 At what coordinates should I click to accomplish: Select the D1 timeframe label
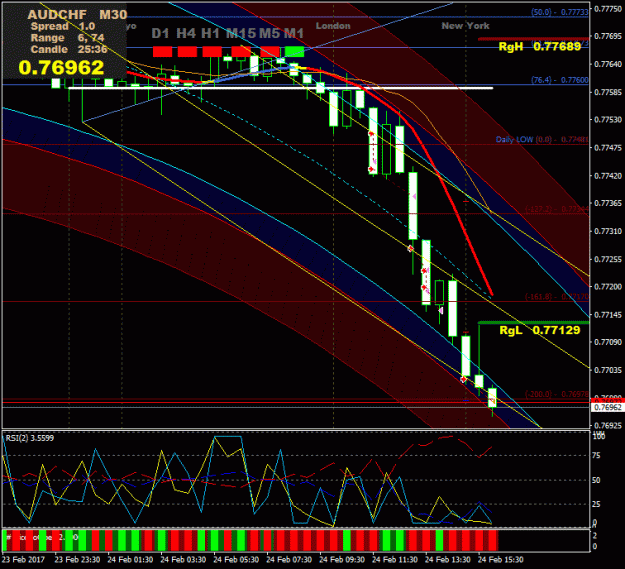click(x=160, y=33)
